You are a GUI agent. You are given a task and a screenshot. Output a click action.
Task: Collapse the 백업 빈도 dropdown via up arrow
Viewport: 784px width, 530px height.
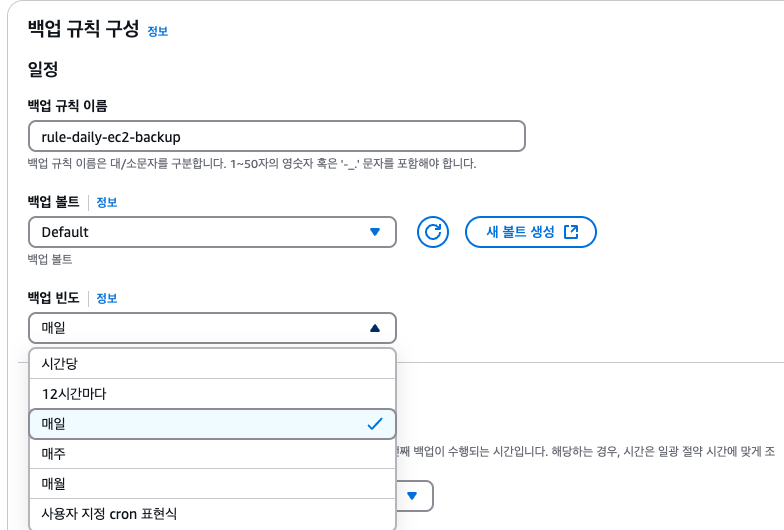pos(375,328)
